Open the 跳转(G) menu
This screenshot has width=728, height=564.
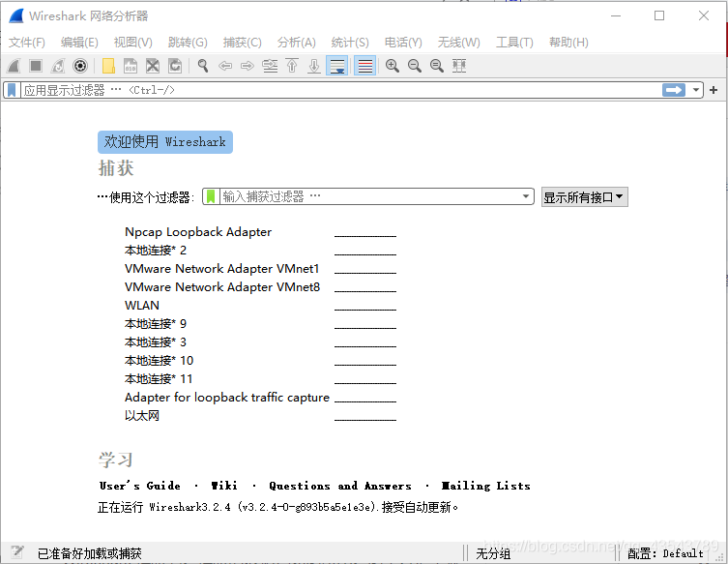coord(188,43)
